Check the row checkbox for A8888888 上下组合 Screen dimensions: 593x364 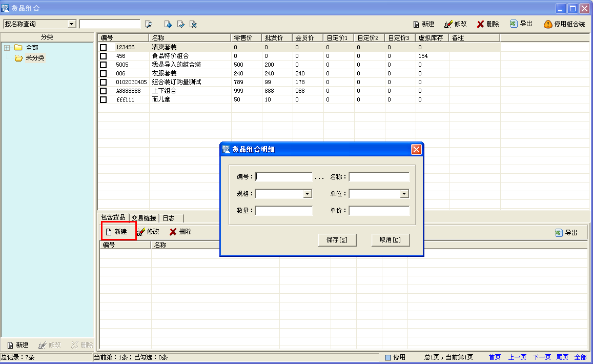click(x=103, y=91)
